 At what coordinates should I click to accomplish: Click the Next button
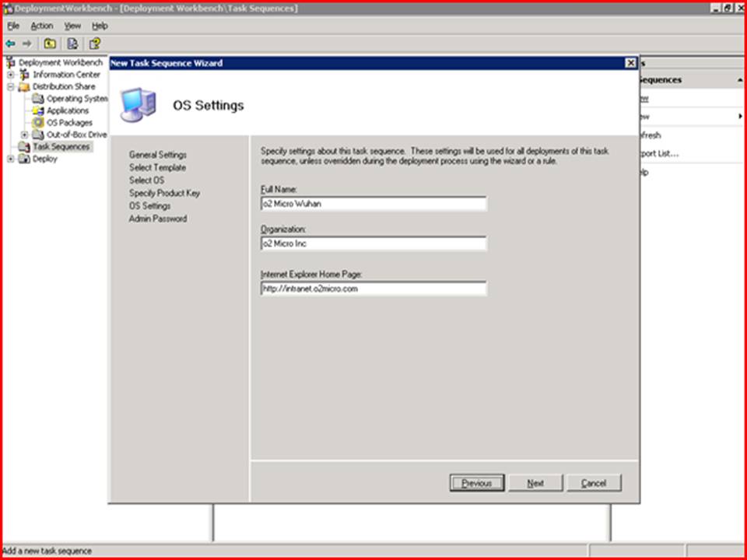[535, 483]
